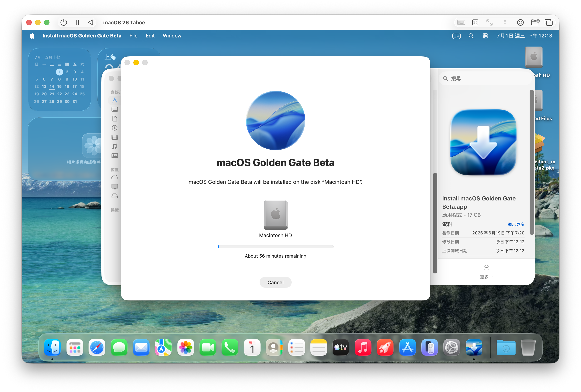Viewport: 581px width, 392px height.
Task: Select Movies icon in Finder sidebar
Action: (x=114, y=137)
